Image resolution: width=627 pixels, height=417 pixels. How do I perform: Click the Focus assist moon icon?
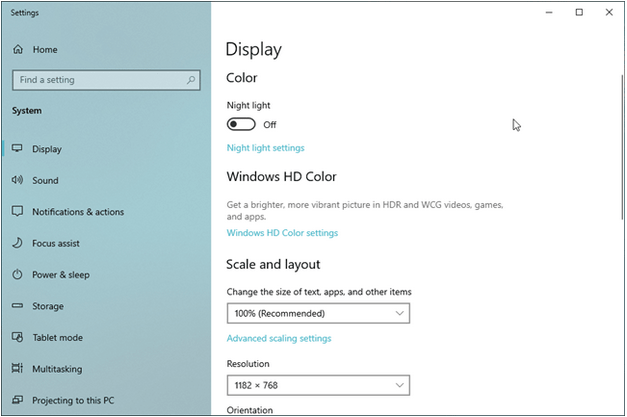(x=17, y=243)
